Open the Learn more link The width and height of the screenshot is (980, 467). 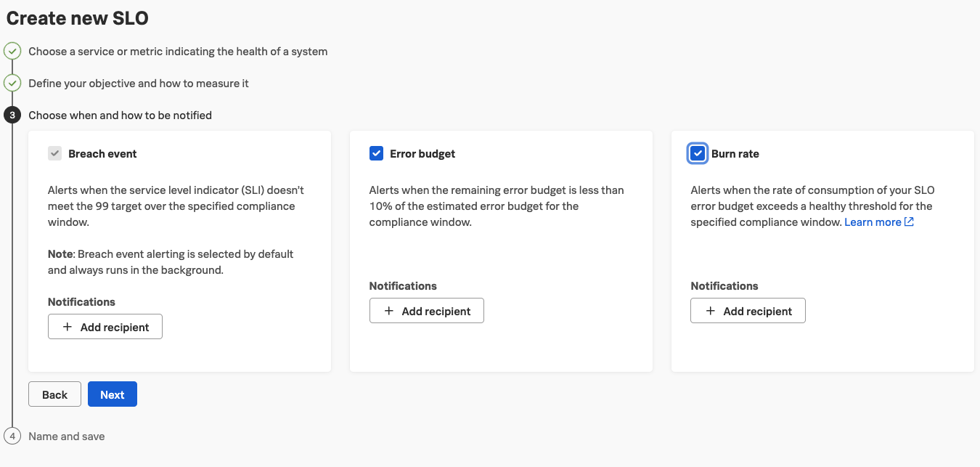tap(873, 222)
